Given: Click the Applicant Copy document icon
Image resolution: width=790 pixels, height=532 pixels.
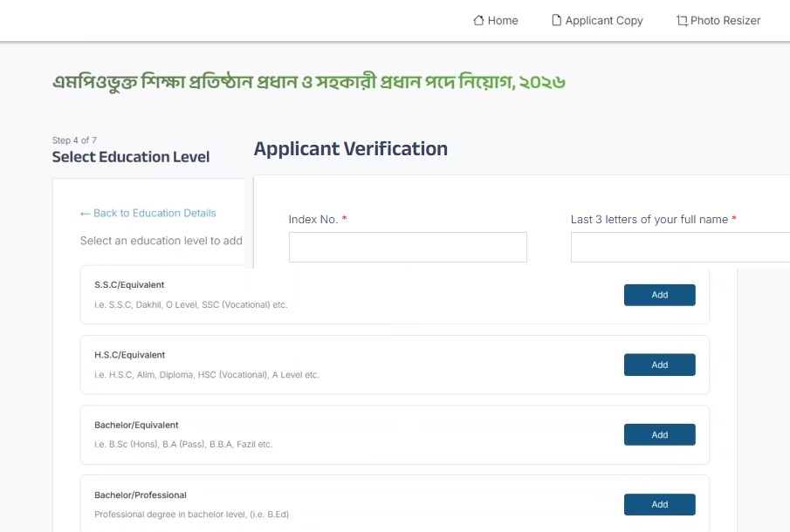Looking at the screenshot, I should [x=556, y=20].
